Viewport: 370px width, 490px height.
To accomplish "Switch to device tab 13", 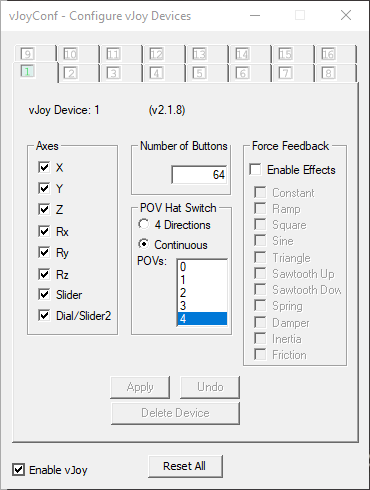I will 207,54.
